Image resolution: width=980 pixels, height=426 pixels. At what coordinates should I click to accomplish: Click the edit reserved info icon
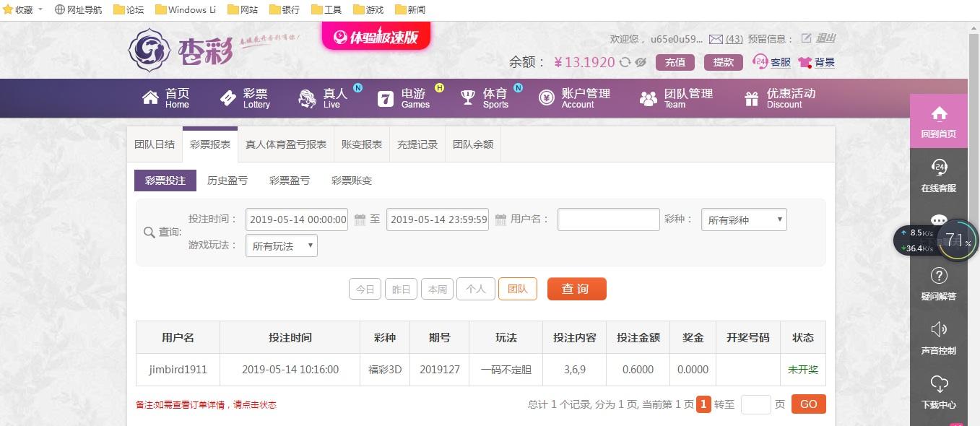click(807, 38)
